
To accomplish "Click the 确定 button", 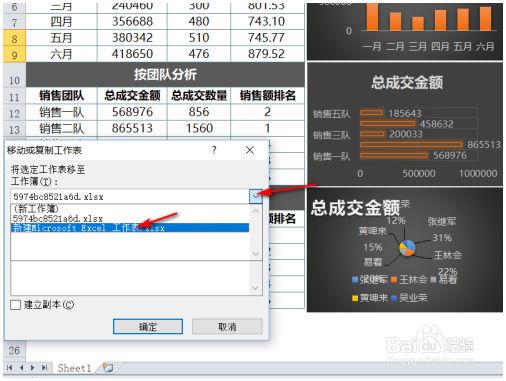I will 148,326.
